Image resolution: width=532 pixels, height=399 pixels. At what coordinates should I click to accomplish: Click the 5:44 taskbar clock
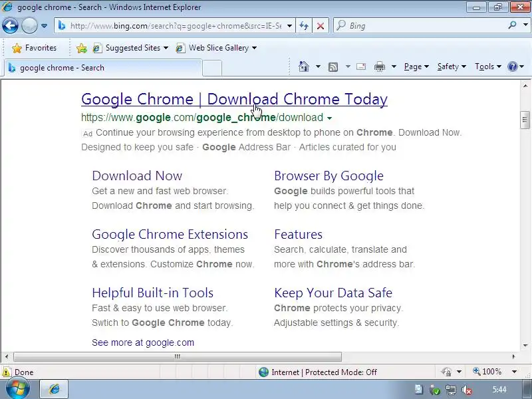[499, 390]
